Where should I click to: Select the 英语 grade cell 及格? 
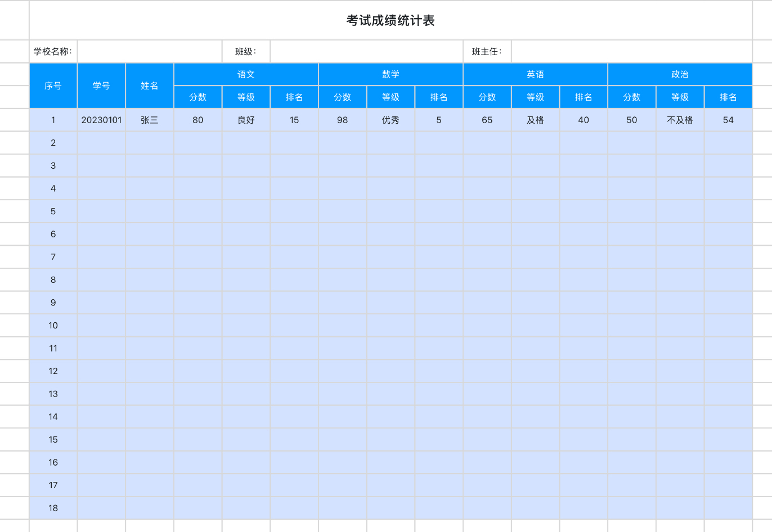coord(535,120)
